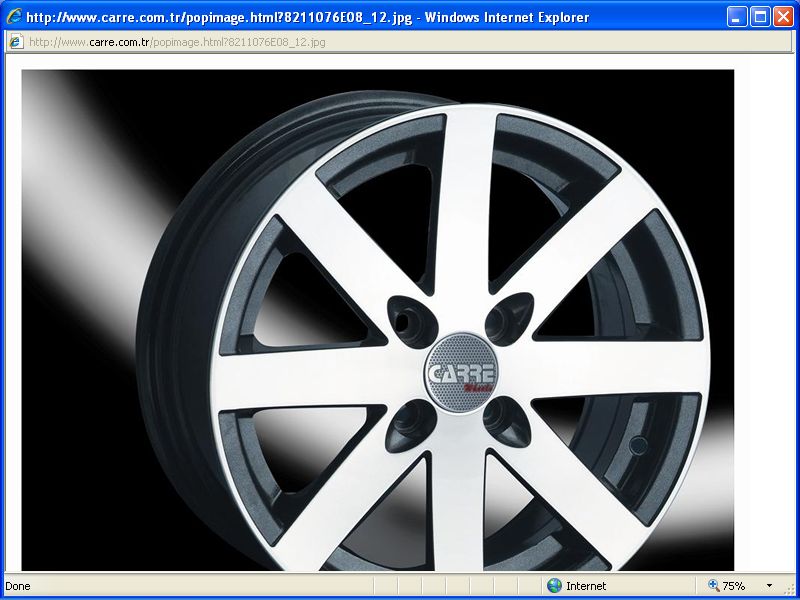Minimize the Internet Explorer popup window
The width and height of the screenshot is (800, 600).
[737, 17]
